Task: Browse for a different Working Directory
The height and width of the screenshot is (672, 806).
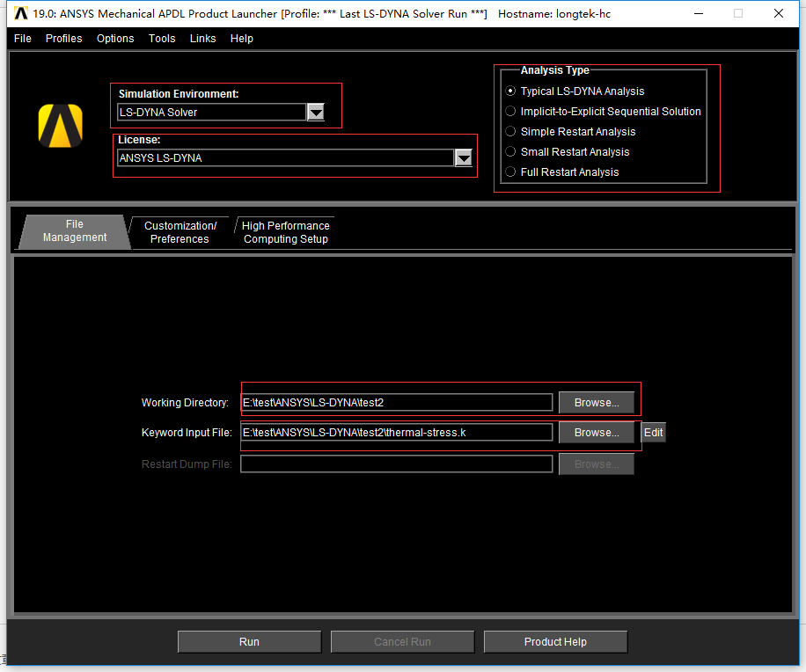Action: coord(597,402)
